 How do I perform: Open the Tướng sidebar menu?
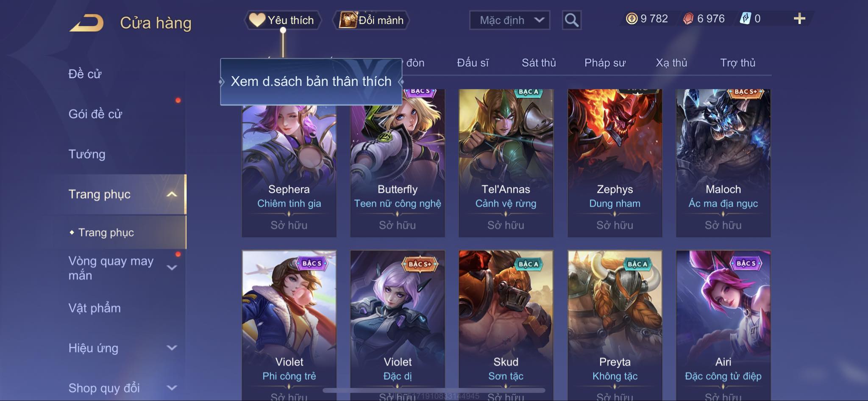coord(87,154)
